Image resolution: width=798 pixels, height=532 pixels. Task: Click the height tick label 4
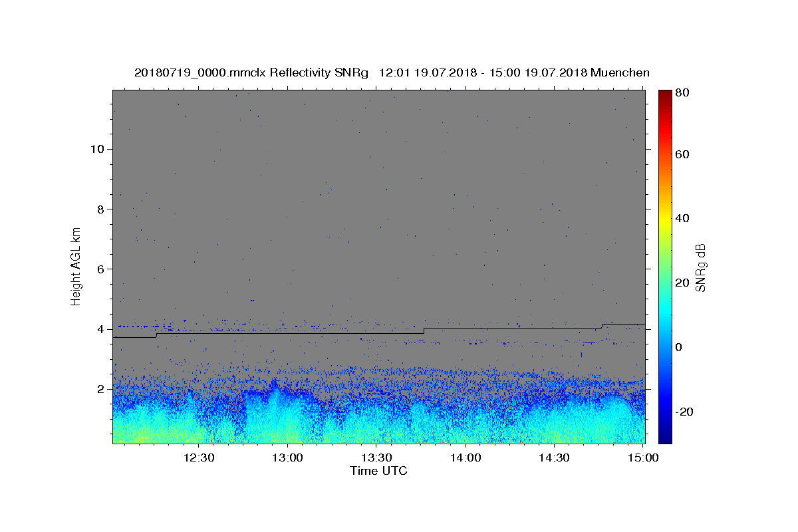tap(100, 329)
